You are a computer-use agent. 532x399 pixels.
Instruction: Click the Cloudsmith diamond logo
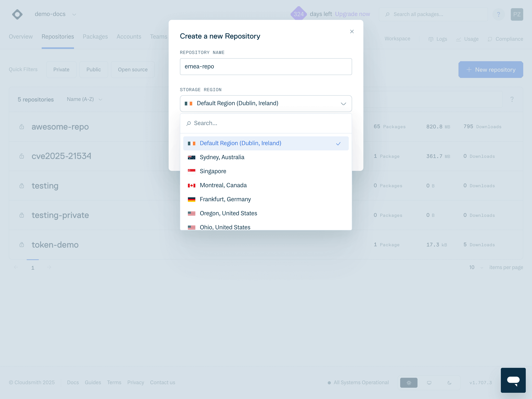(x=17, y=14)
